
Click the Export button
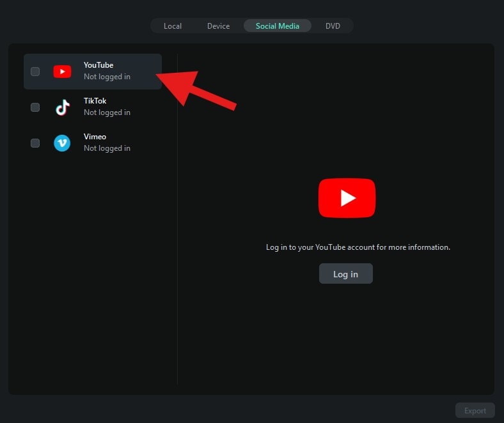475,410
